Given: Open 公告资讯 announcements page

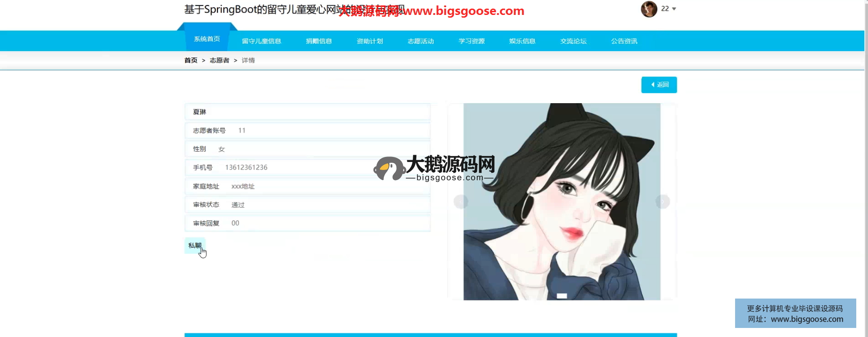Looking at the screenshot, I should pyautogui.click(x=624, y=41).
